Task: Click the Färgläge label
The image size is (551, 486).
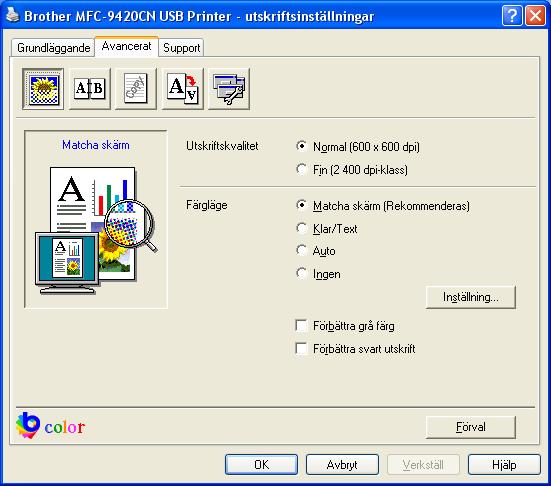Action: [x=207, y=205]
